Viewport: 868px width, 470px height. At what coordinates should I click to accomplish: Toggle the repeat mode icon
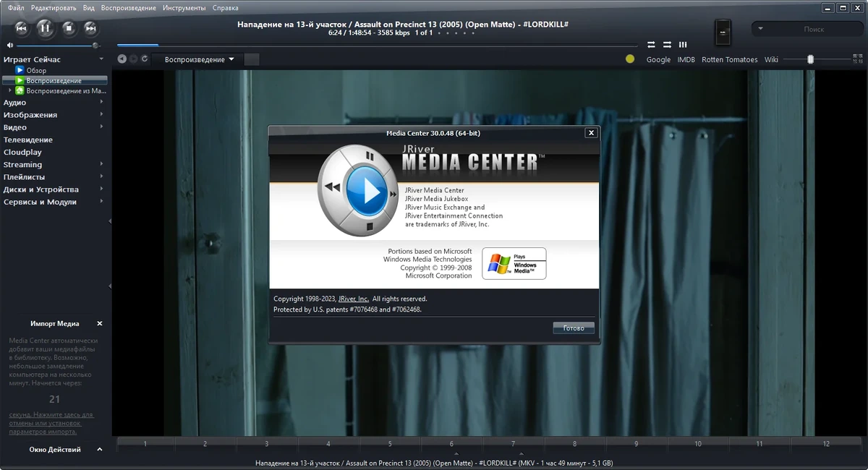tap(651, 45)
